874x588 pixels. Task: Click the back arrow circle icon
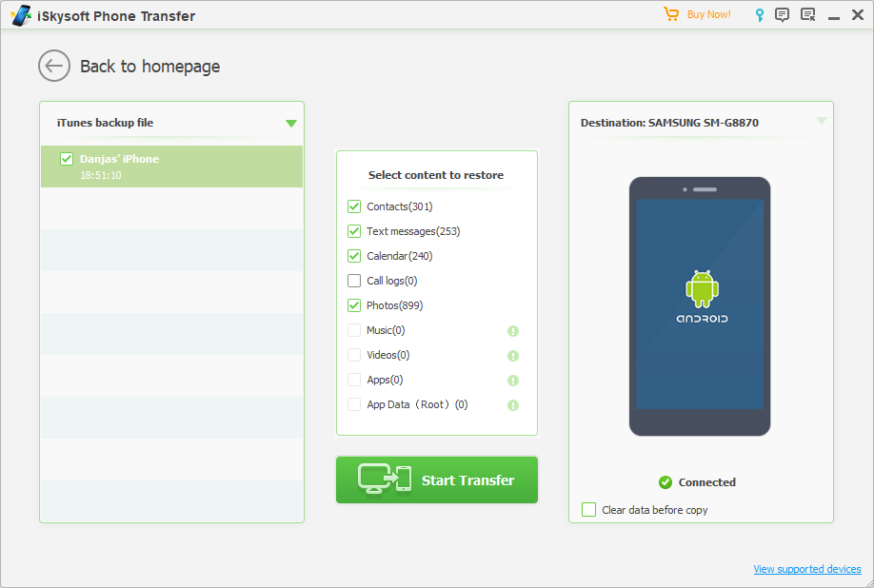[54, 67]
